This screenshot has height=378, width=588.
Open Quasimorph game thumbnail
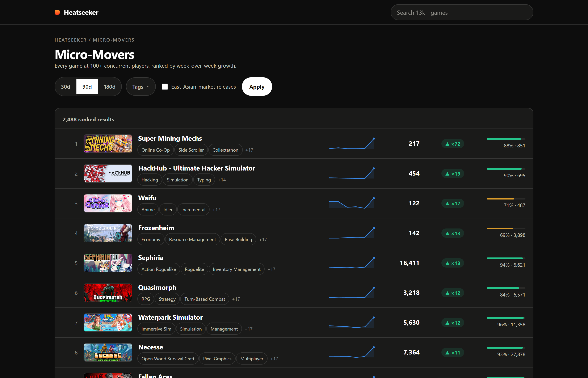[108, 293]
